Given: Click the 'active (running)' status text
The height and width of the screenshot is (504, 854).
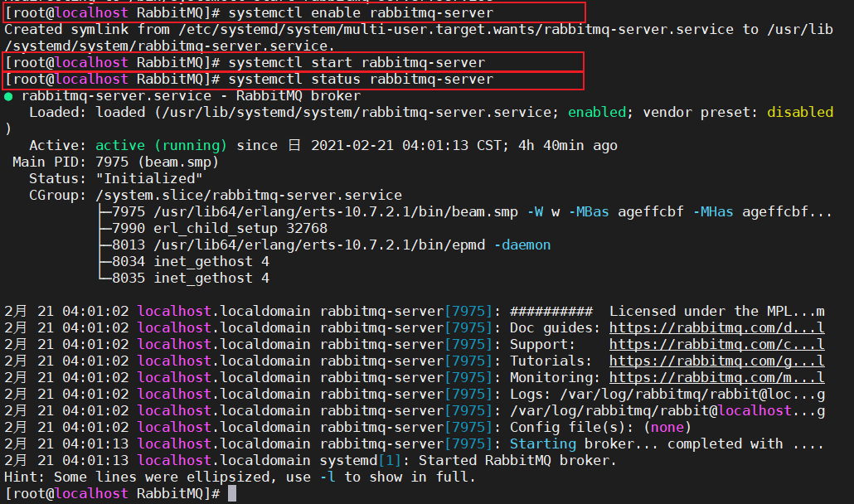Looking at the screenshot, I should coord(161,145).
